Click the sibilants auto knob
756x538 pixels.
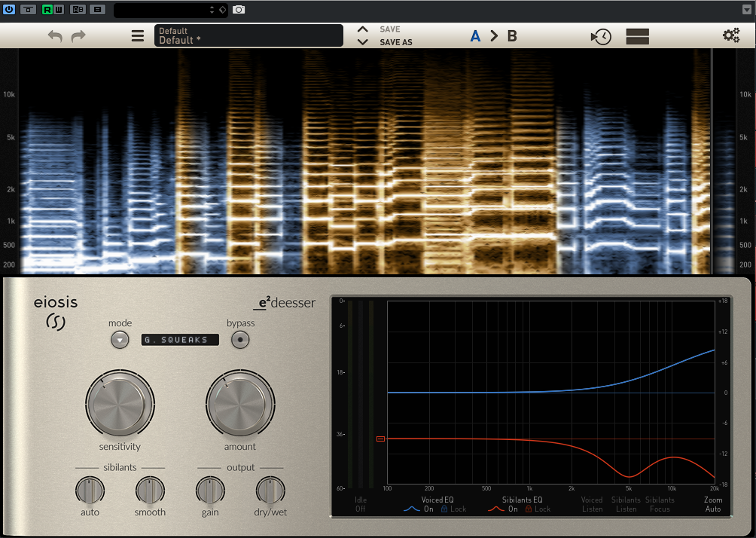tap(90, 491)
